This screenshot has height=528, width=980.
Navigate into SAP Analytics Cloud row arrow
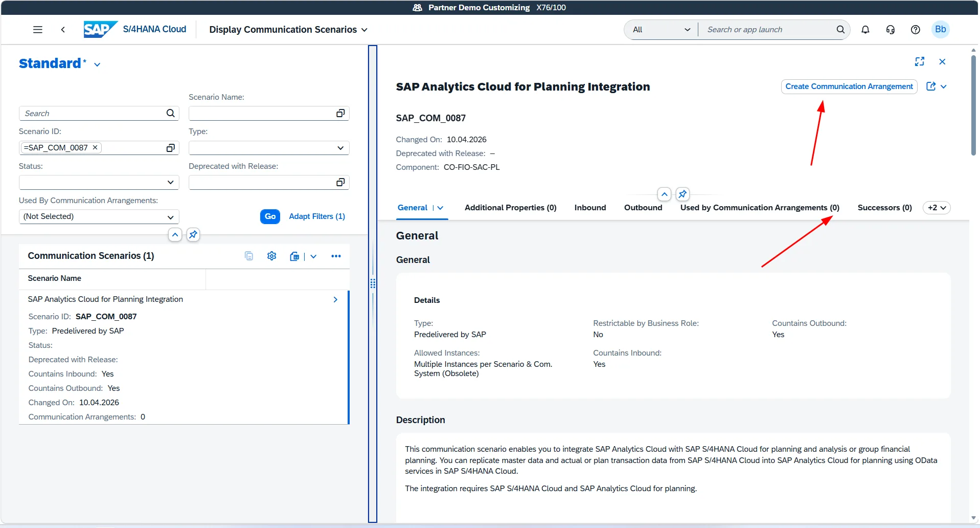click(x=335, y=299)
